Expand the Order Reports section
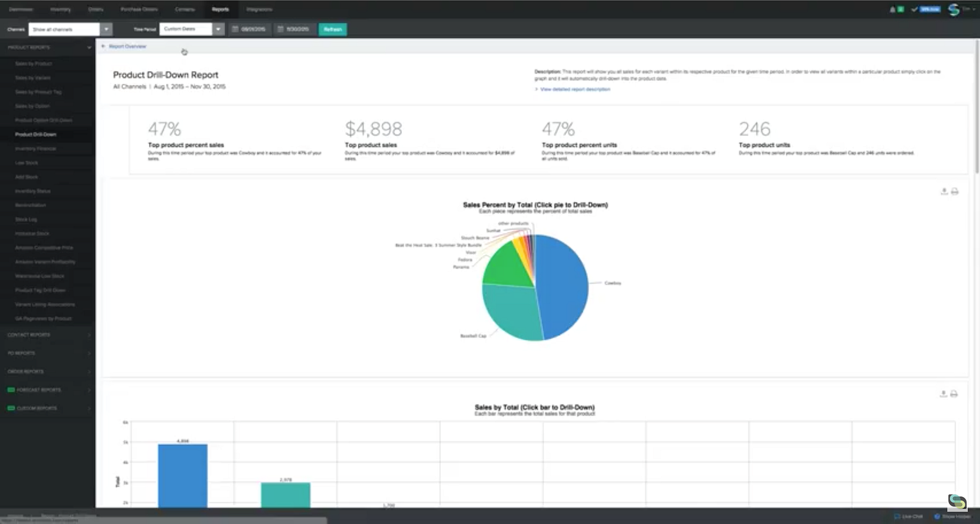The height and width of the screenshot is (524, 980). pyautogui.click(x=89, y=371)
